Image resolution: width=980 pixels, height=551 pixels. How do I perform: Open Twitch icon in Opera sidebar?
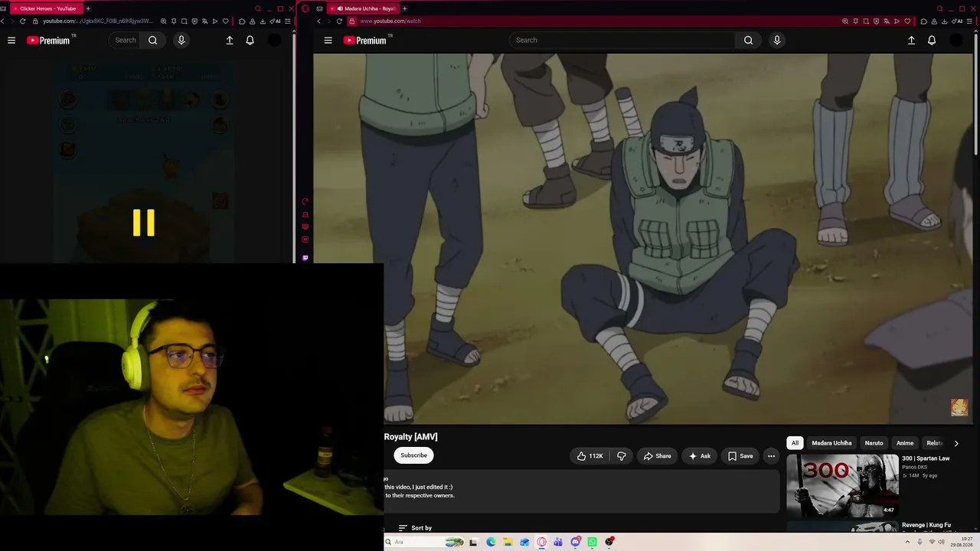[x=305, y=258]
